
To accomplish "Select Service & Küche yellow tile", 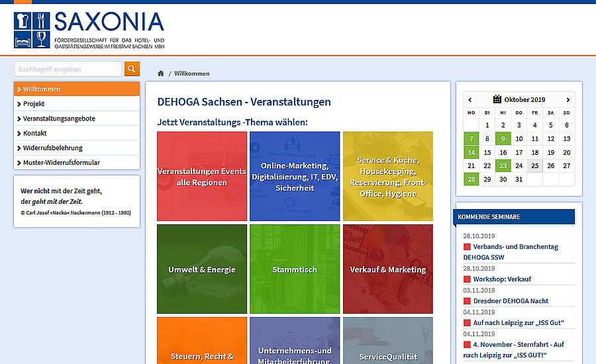I will point(387,176).
